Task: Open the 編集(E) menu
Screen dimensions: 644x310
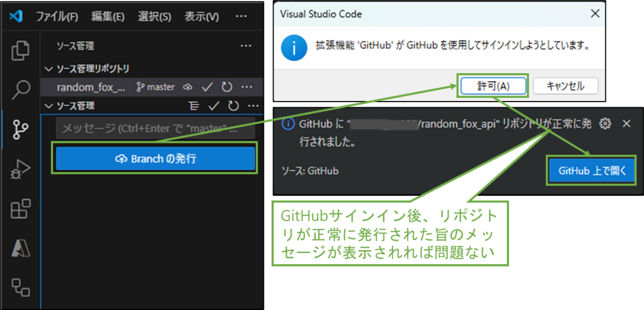Action: [108, 17]
